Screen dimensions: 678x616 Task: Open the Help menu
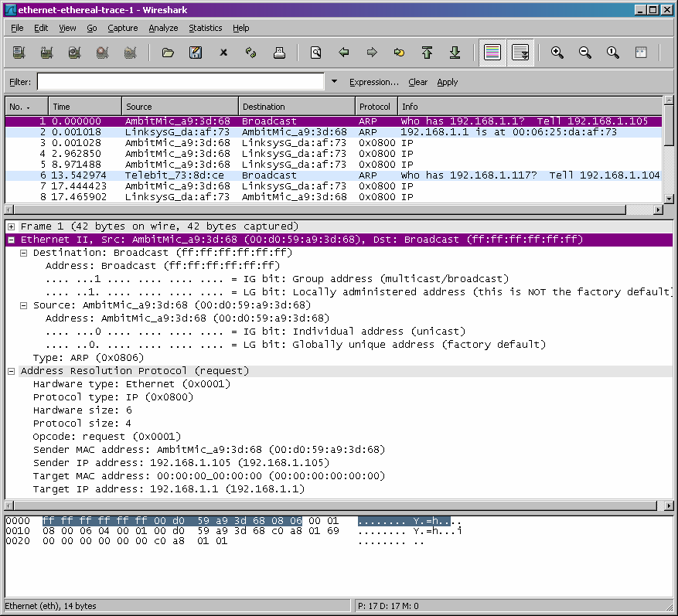pos(241,28)
